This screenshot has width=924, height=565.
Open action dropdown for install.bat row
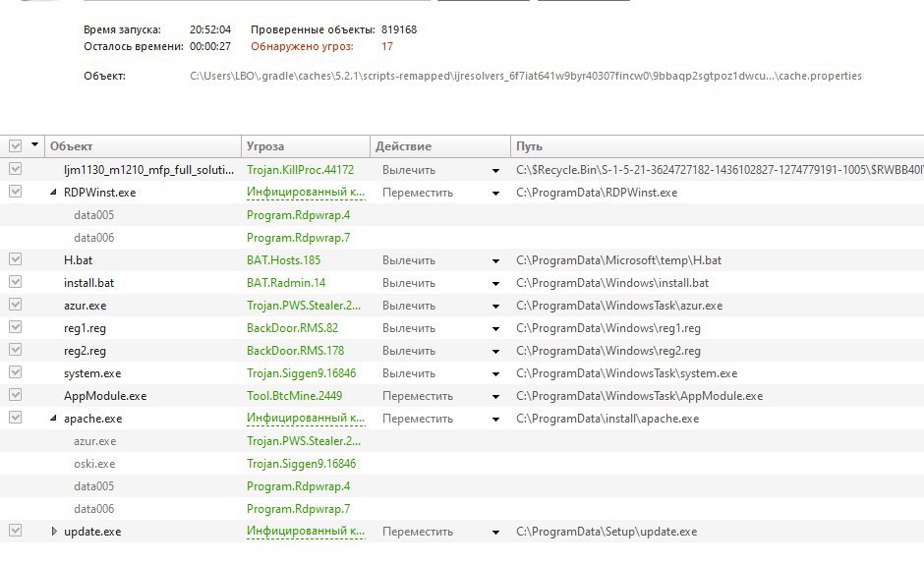[495, 284]
